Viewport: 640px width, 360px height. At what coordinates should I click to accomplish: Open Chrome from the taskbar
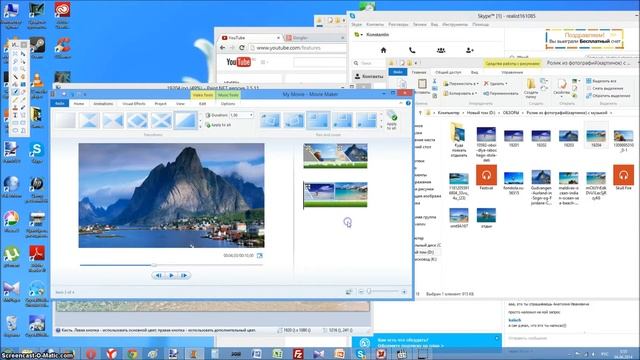point(132,353)
